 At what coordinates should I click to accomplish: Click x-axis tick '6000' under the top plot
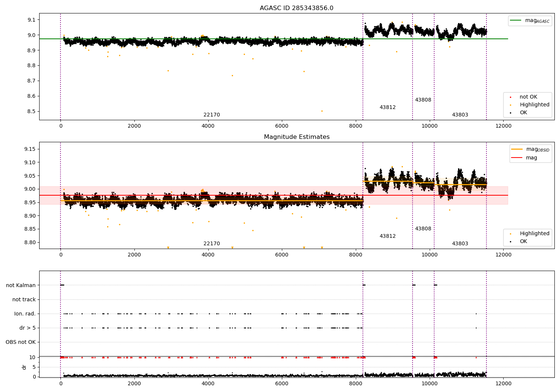point(282,126)
